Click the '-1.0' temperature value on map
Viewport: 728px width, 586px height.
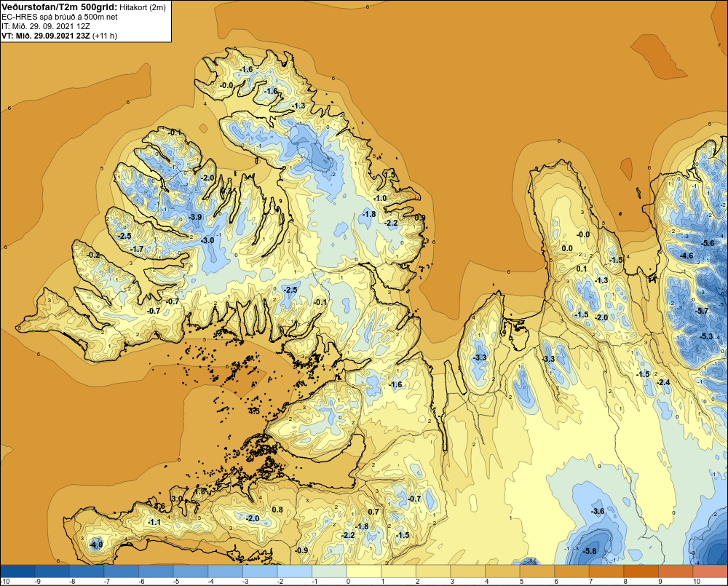(x=380, y=198)
